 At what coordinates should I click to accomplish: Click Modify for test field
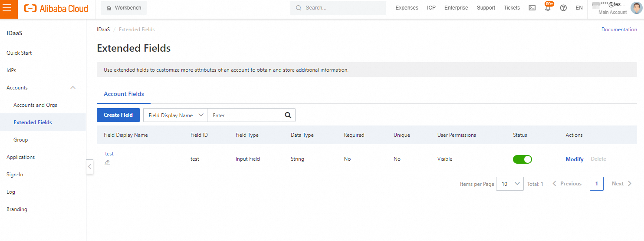575,159
